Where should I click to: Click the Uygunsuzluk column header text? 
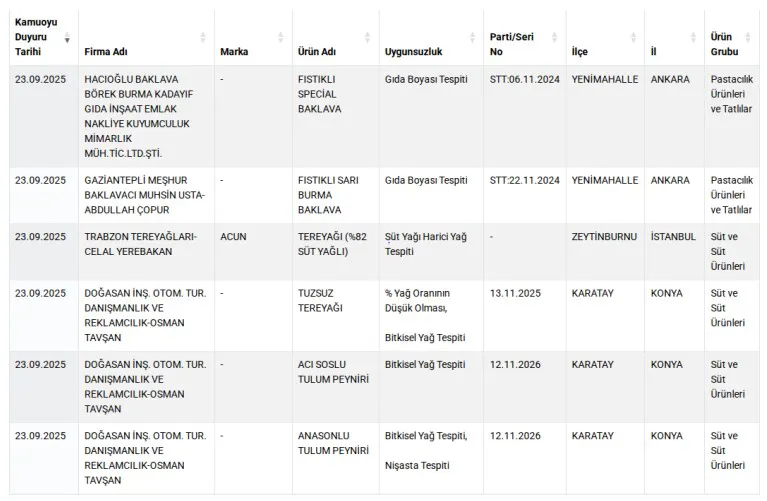pyautogui.click(x=416, y=51)
